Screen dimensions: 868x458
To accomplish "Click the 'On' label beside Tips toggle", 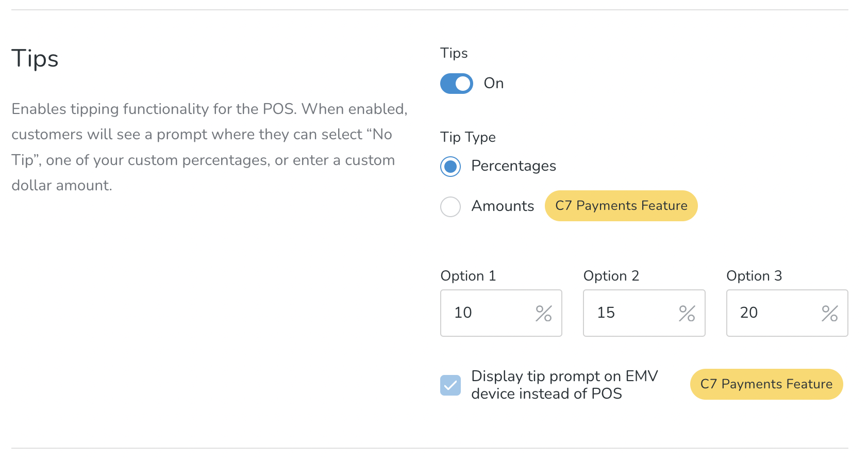I will click(493, 83).
